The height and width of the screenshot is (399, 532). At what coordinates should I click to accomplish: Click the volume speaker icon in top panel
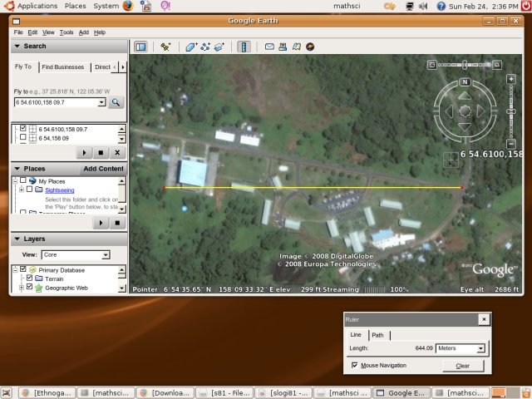423,6
